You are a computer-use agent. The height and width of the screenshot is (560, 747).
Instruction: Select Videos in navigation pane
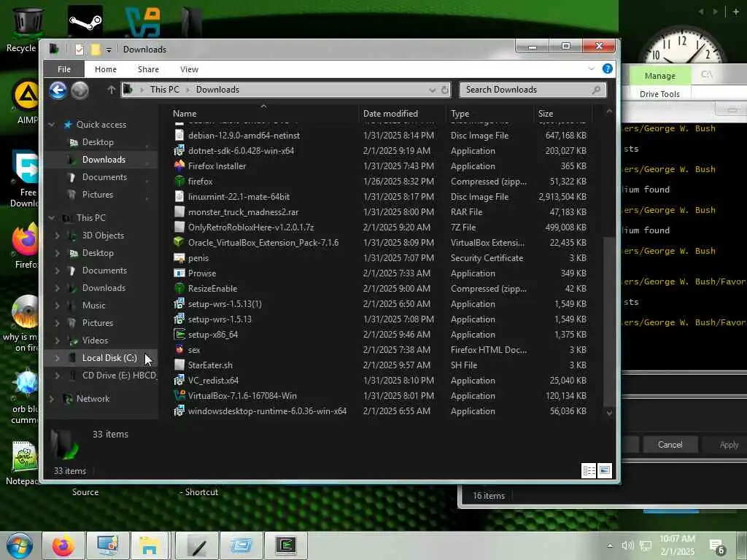[x=95, y=340]
